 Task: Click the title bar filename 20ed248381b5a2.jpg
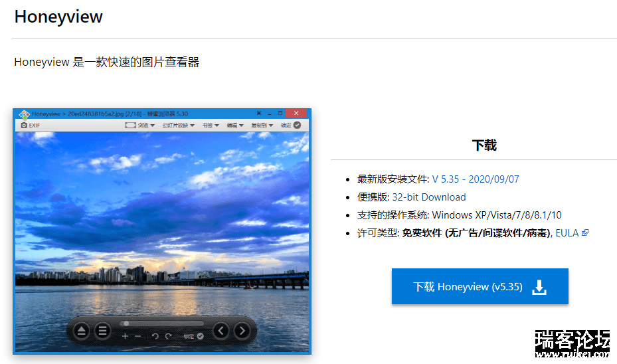pyautogui.click(x=96, y=114)
